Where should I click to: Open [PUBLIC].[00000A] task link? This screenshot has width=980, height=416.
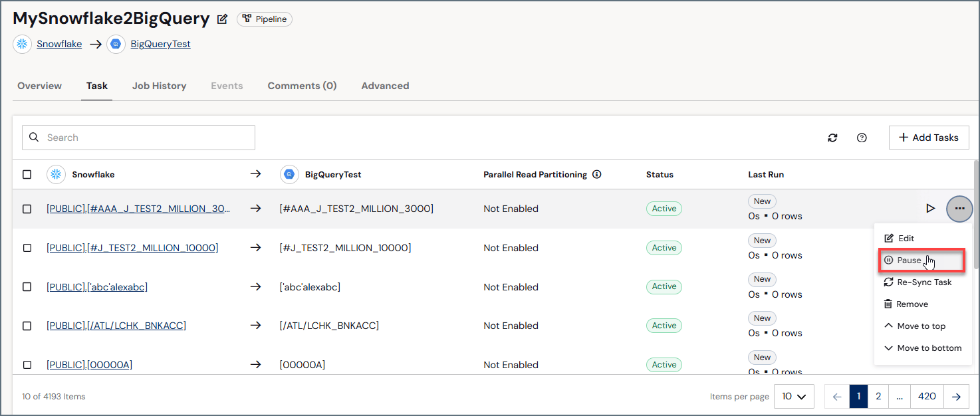pos(89,365)
